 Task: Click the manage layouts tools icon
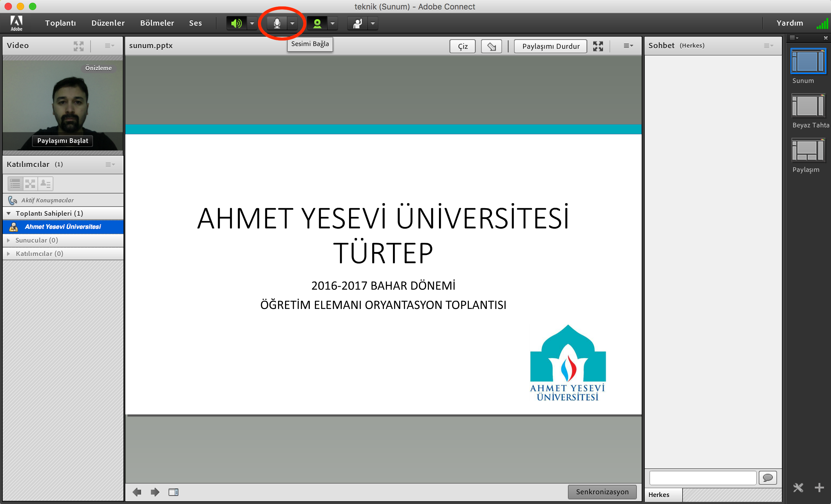(x=798, y=488)
